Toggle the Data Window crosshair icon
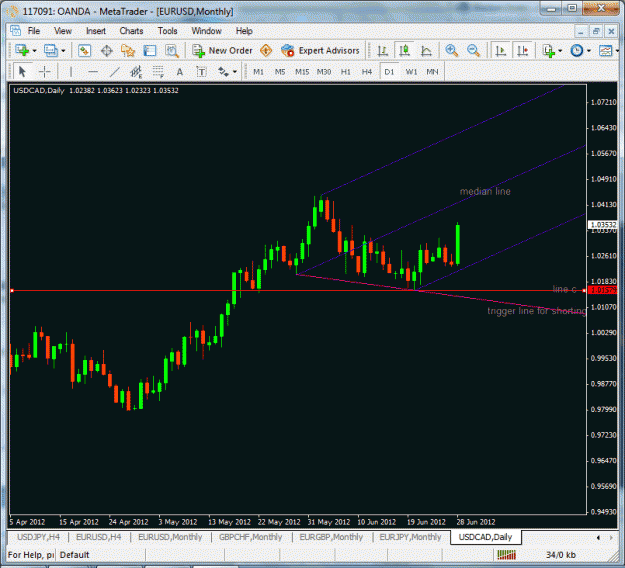625x568 pixels. (x=106, y=51)
